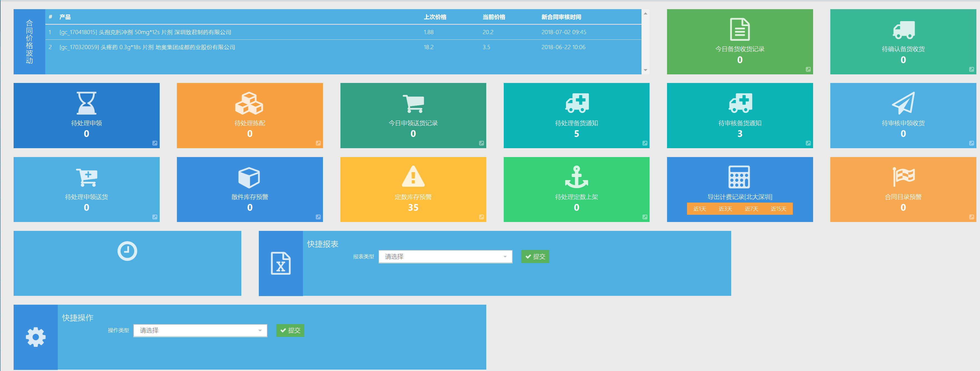
Task: Open link arrow on 待审核申领收货 tile
Action: coord(972,143)
